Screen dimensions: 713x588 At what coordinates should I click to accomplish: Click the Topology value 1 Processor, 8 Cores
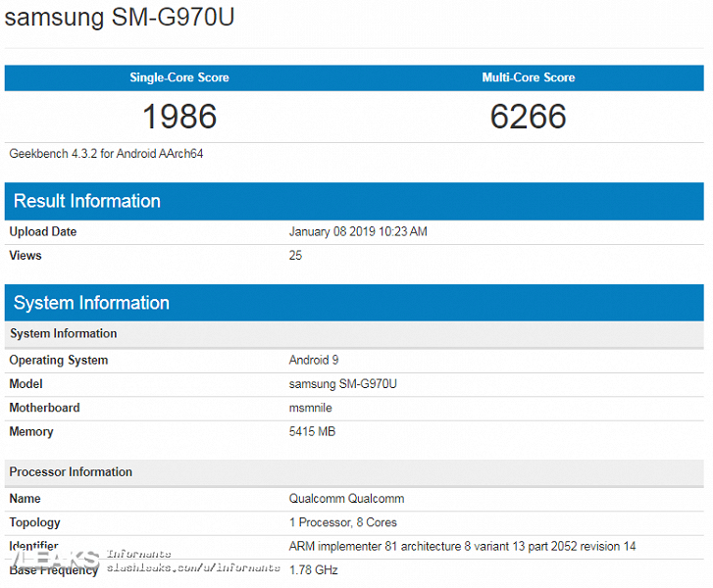(x=343, y=522)
